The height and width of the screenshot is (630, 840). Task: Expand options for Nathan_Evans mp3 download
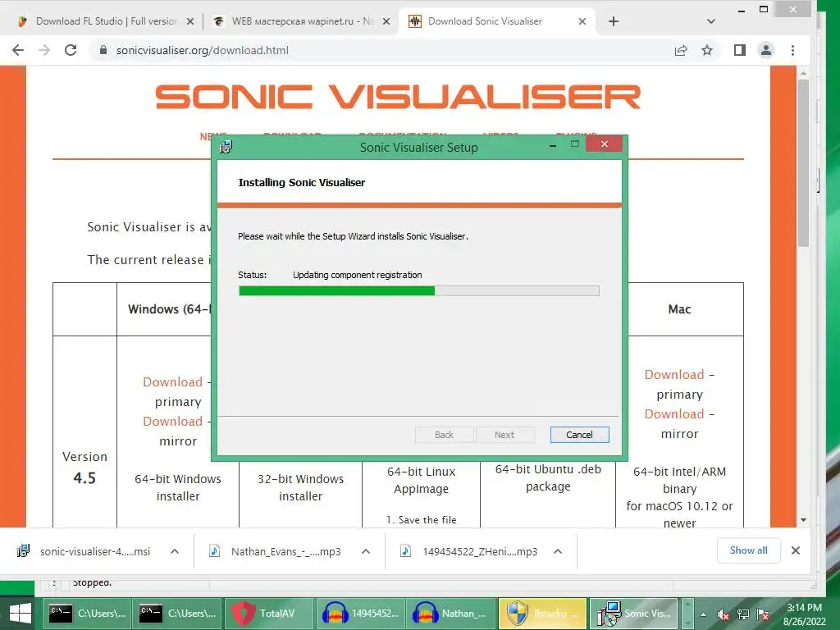[x=366, y=551]
